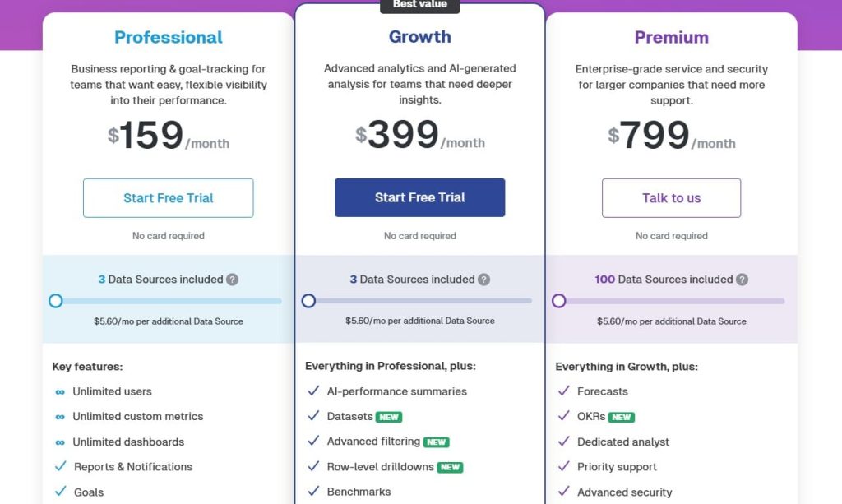The height and width of the screenshot is (504, 842).
Task: Click the Growth data sources slider handle
Action: [308, 301]
